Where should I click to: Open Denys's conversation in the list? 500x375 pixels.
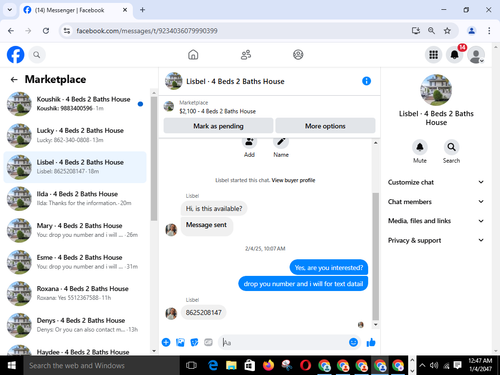click(75, 325)
